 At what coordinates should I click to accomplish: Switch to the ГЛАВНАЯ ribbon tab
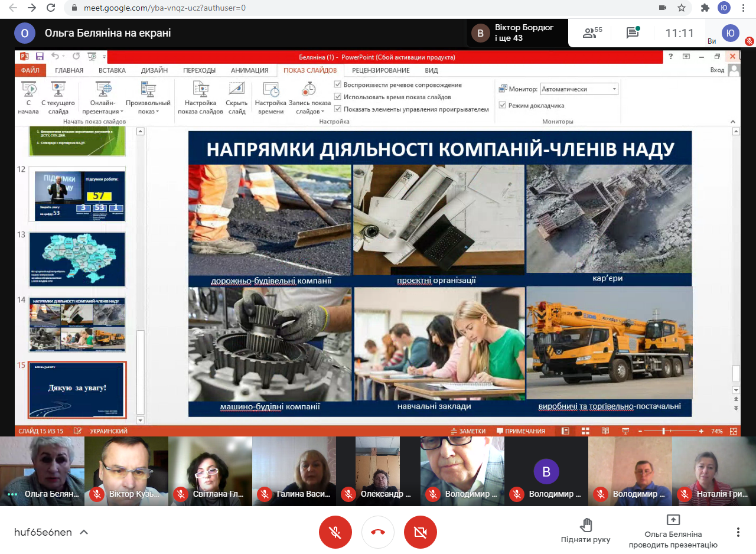point(69,70)
